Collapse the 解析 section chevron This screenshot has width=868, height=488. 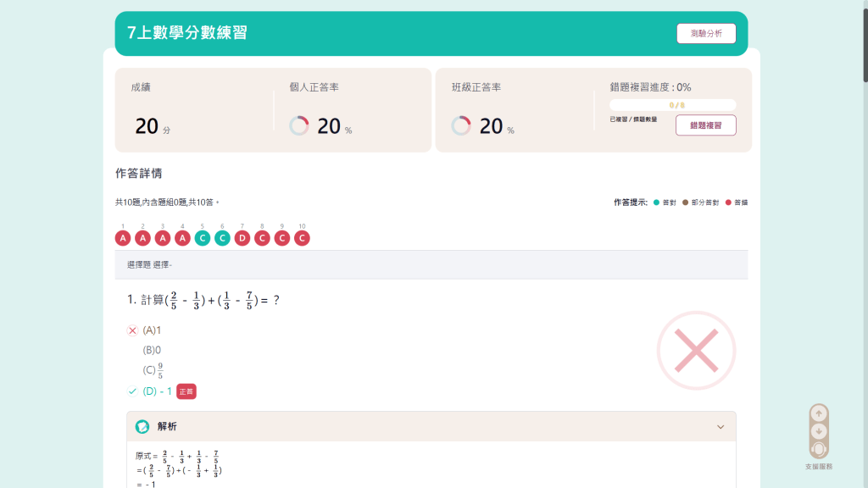click(721, 427)
